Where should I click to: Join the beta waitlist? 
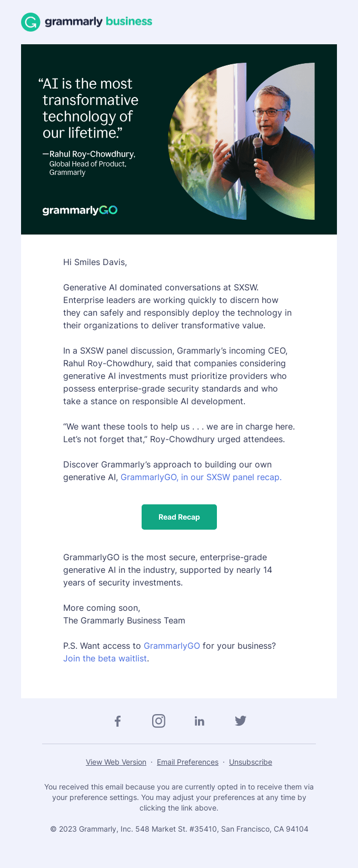coord(104,658)
